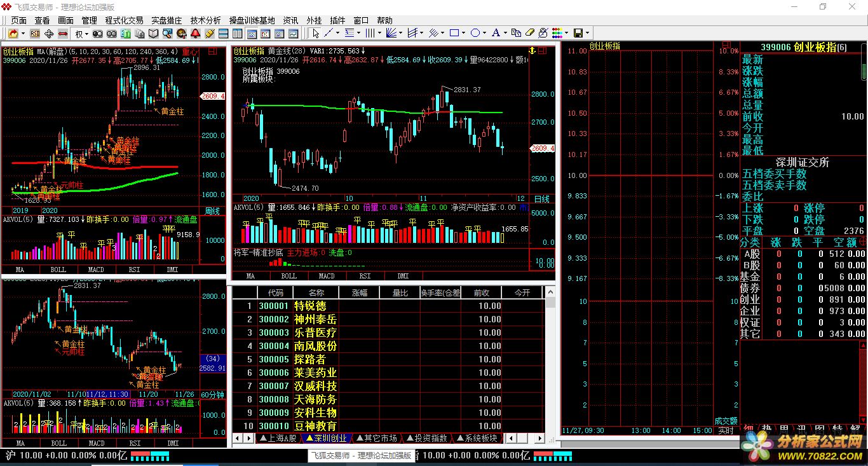Click the horizontal split-window layout icon
This screenshot has width=868, height=466.
pyautogui.click(x=223, y=34)
